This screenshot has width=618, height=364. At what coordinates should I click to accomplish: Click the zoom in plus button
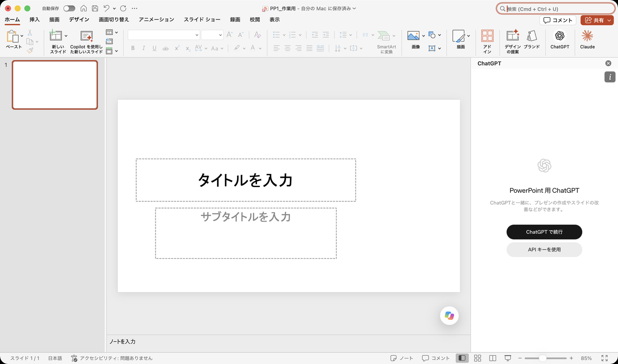pos(571,358)
